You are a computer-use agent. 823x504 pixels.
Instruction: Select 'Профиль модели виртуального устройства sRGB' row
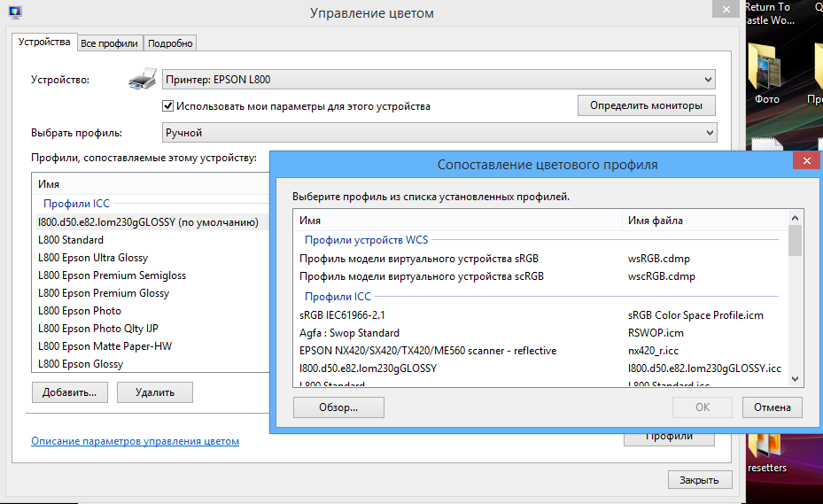tap(540, 259)
